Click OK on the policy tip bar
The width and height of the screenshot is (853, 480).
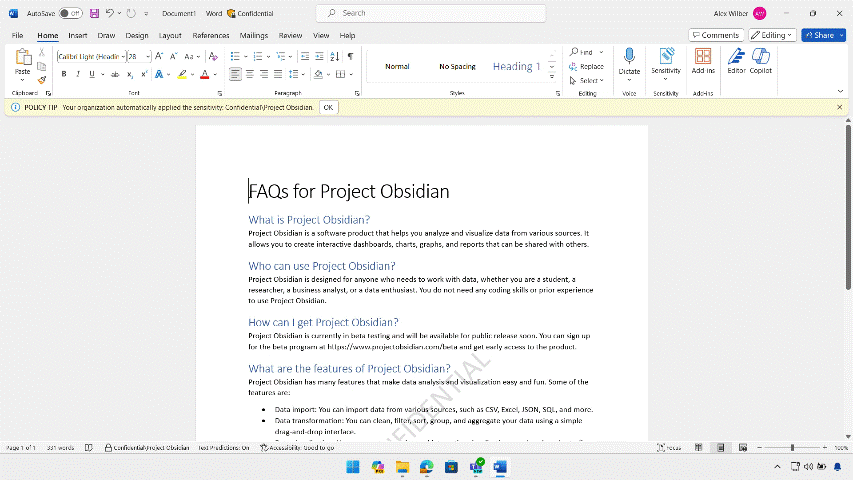point(328,106)
